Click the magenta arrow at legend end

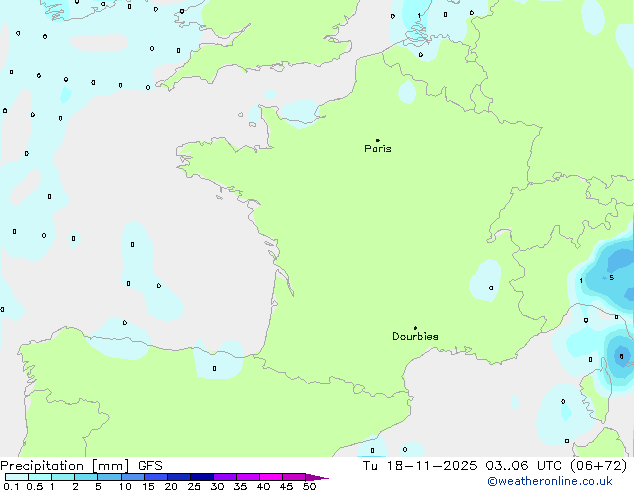pos(320,477)
